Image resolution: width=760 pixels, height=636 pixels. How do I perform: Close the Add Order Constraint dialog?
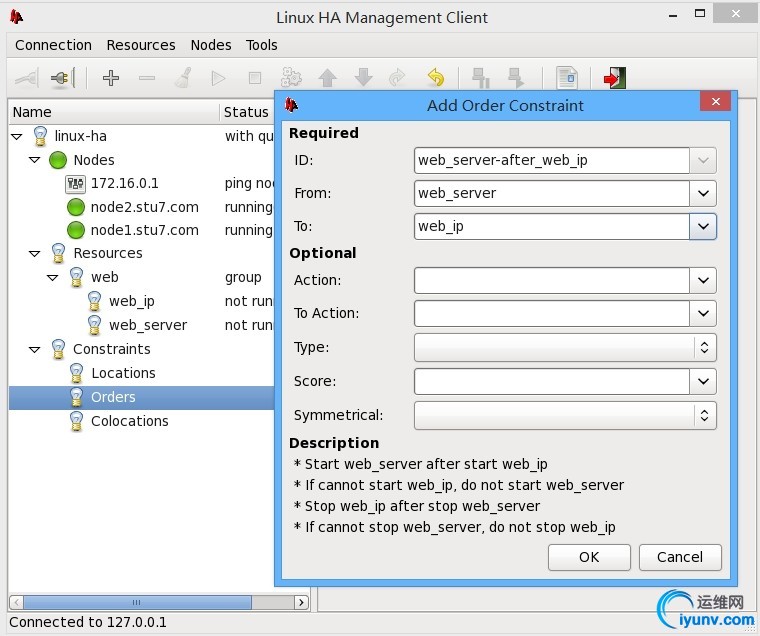tap(715, 102)
